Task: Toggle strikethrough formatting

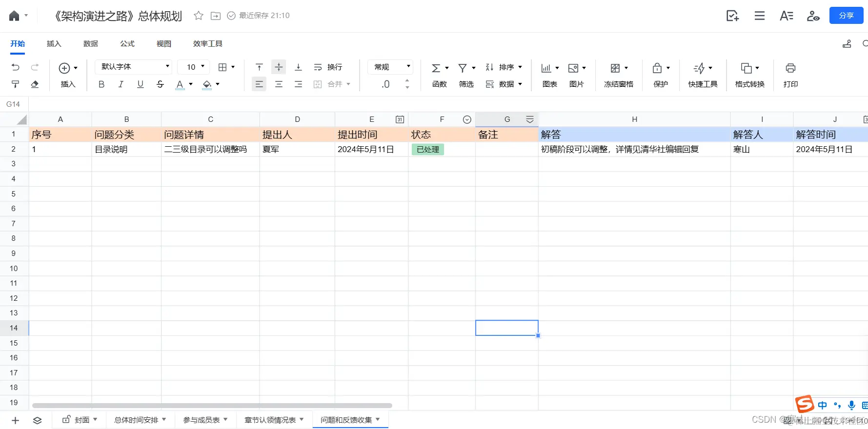Action: click(160, 84)
